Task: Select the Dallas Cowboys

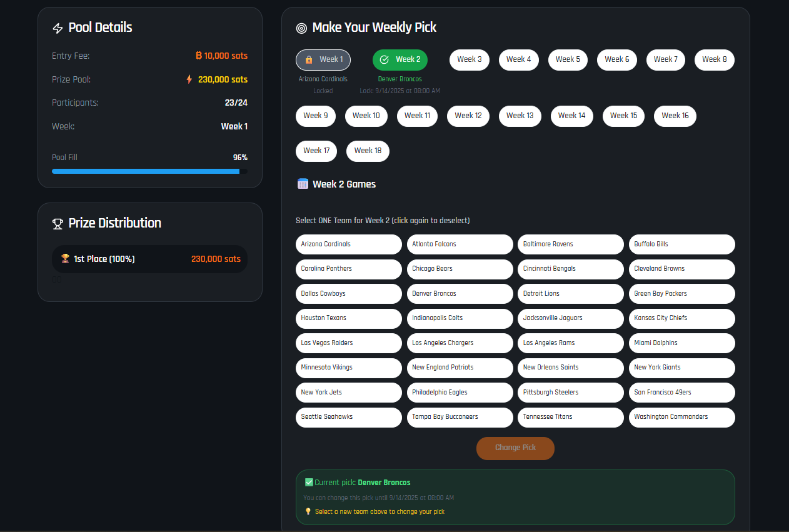Action: click(349, 294)
